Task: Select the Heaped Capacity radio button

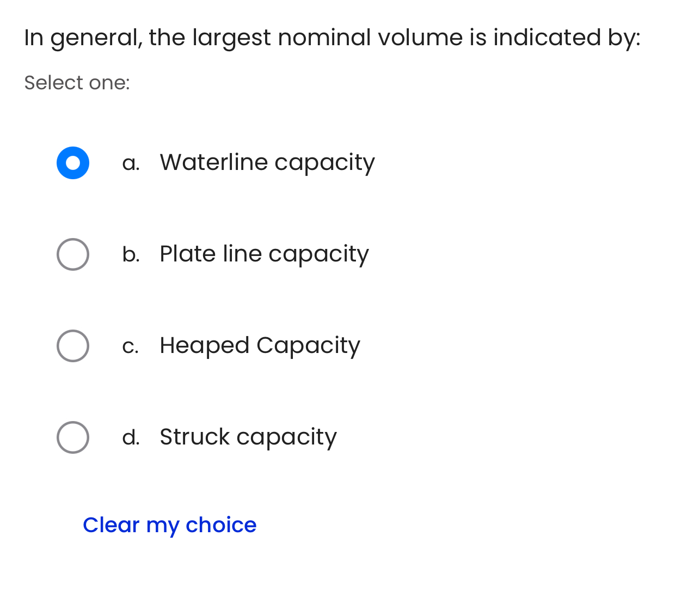Action: [73, 345]
